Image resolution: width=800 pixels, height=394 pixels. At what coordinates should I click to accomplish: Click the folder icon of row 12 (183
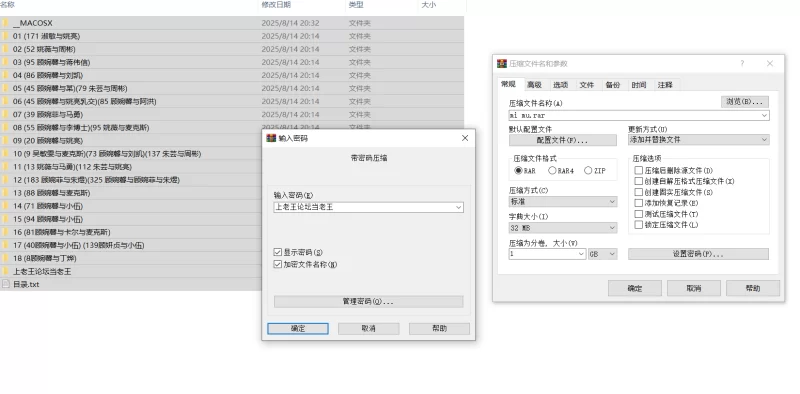pyautogui.click(x=5, y=180)
